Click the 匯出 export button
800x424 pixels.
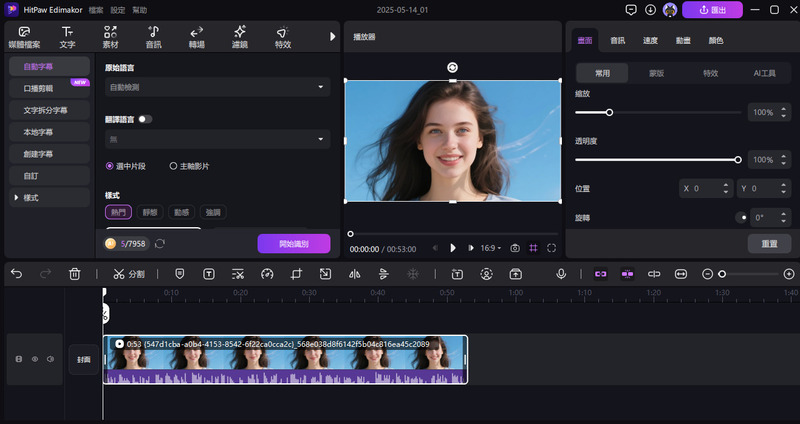click(x=712, y=10)
